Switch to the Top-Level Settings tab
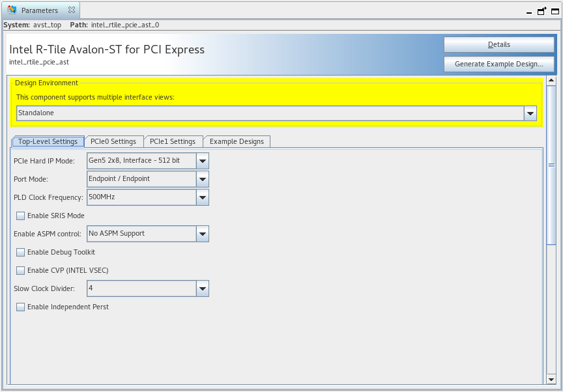 tap(48, 141)
